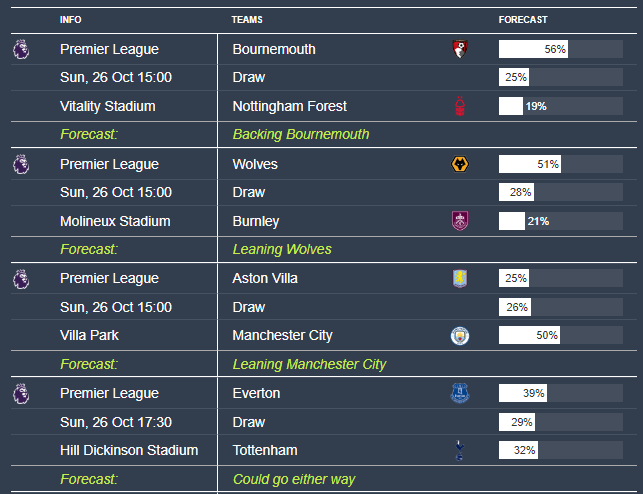Click Premier League logo beside Wolves match

(21, 163)
